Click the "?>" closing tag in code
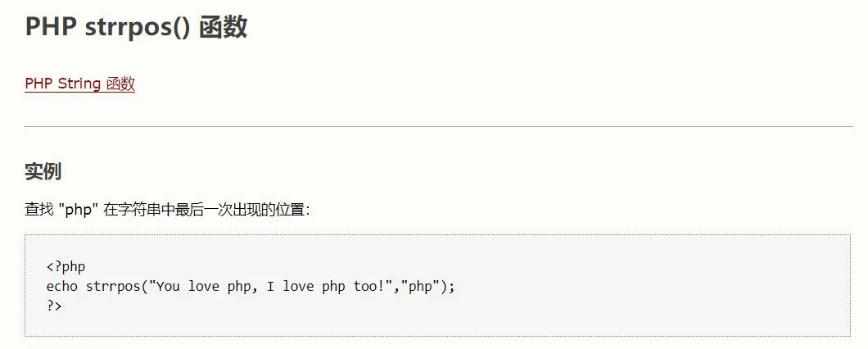 [x=54, y=306]
